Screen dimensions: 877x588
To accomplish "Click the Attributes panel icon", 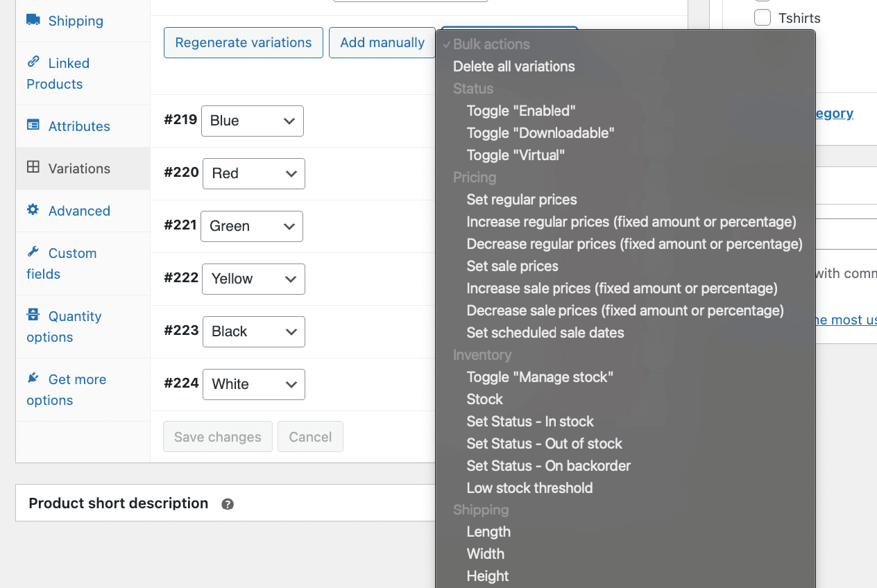I will (x=33, y=125).
